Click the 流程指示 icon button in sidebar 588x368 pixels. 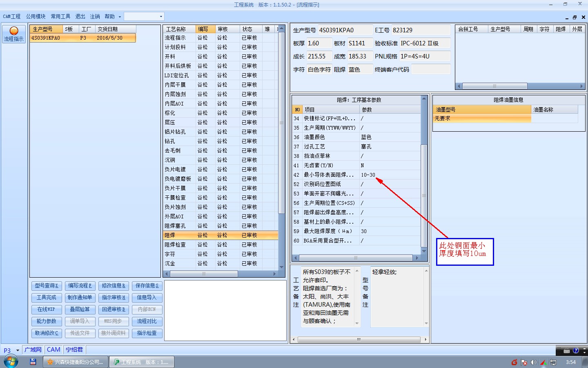click(x=14, y=34)
